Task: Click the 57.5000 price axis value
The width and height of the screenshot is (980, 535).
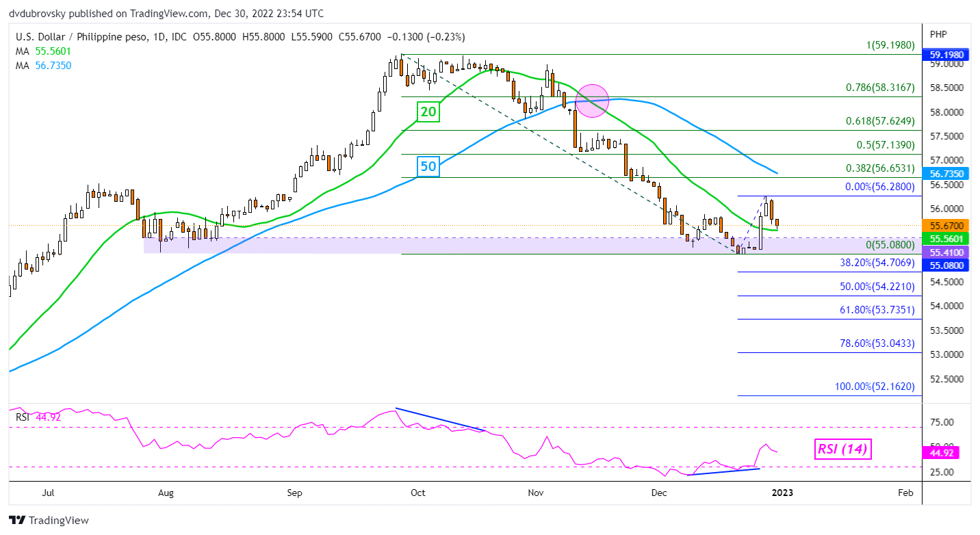Action: coord(945,136)
